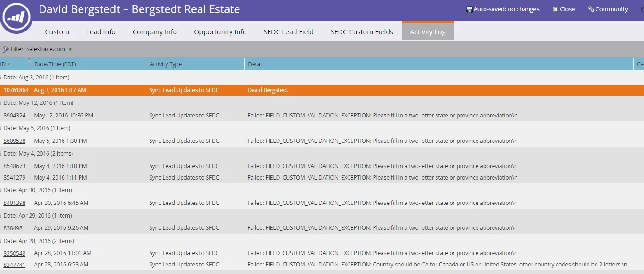This screenshot has width=644, height=274.
Task: Select the 'David Bergstedt' detail cell
Action: coord(268,90)
